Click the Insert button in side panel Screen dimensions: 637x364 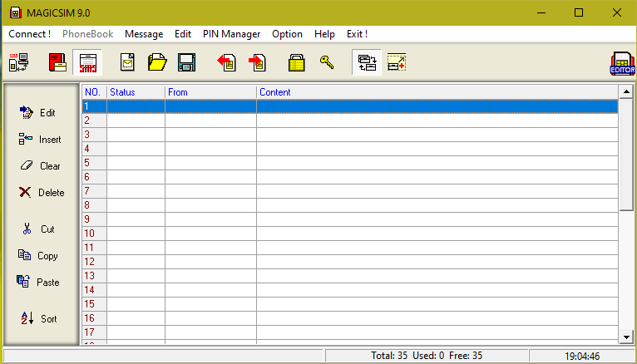click(39, 139)
